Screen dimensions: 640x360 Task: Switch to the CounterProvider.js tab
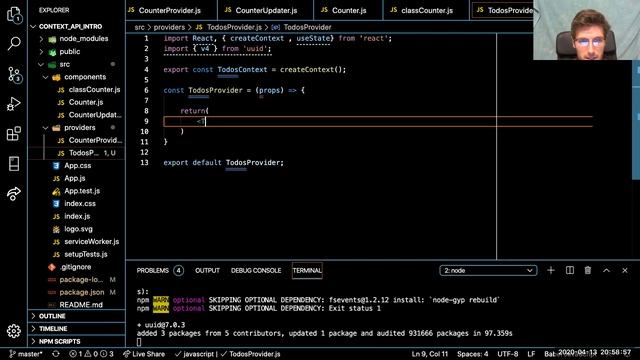pos(171,10)
